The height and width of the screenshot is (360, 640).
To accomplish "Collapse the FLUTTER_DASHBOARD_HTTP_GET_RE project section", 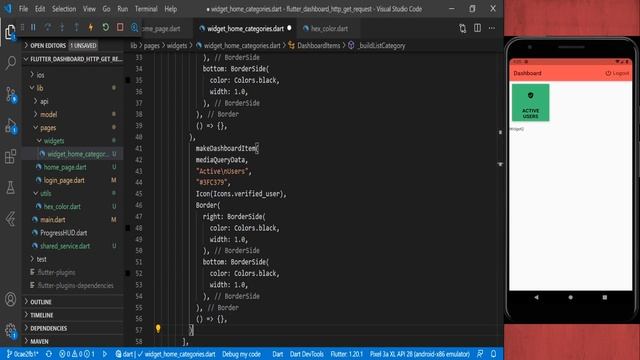I will tap(73, 59).
